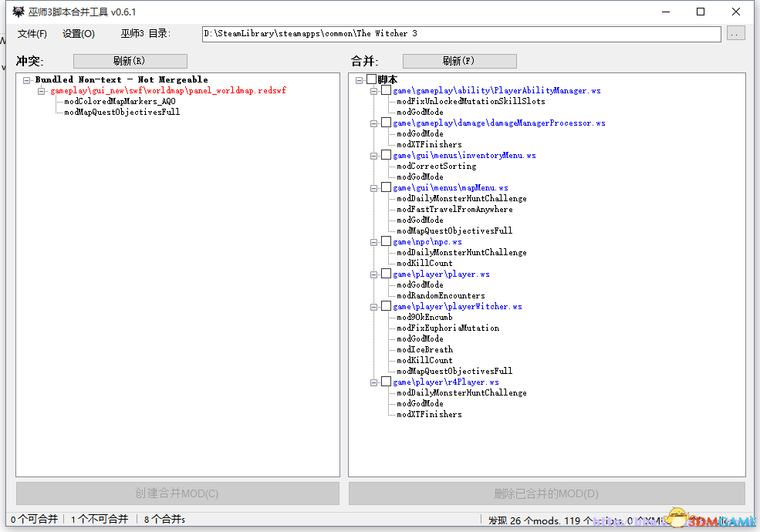Select the modFixEuphoriaMutation entry

(448, 328)
